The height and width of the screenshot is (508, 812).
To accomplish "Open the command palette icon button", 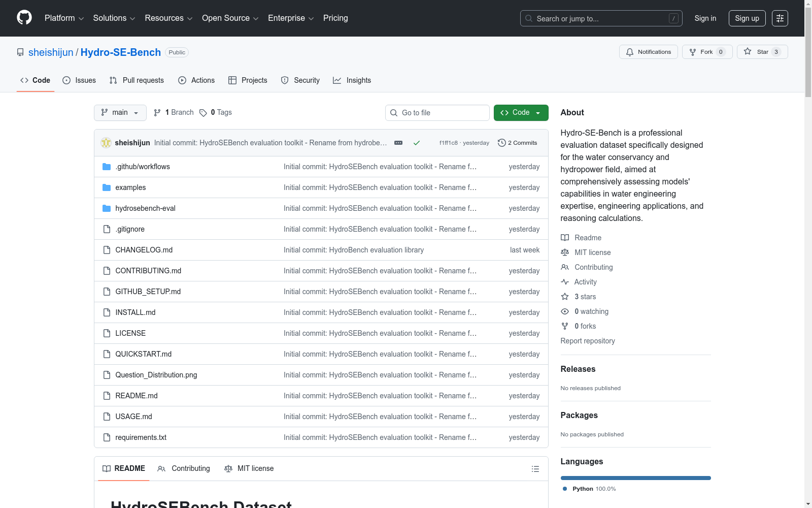I will [x=780, y=18].
